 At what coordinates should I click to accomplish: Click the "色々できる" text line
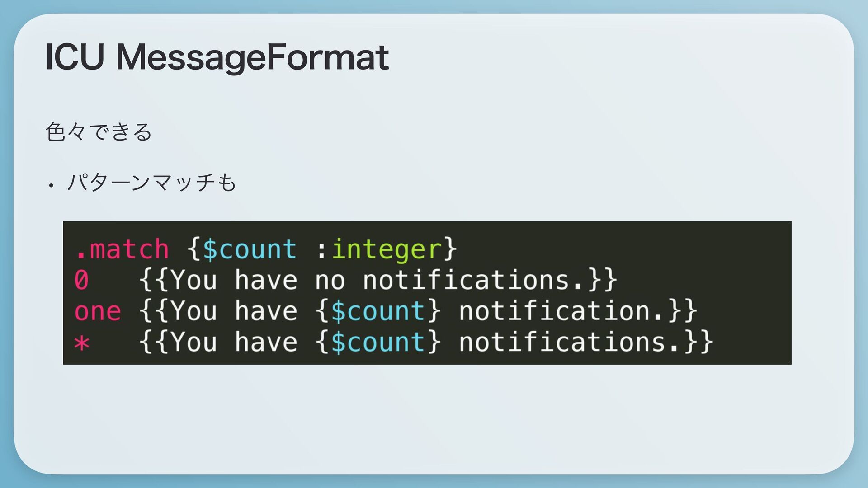[x=99, y=132]
